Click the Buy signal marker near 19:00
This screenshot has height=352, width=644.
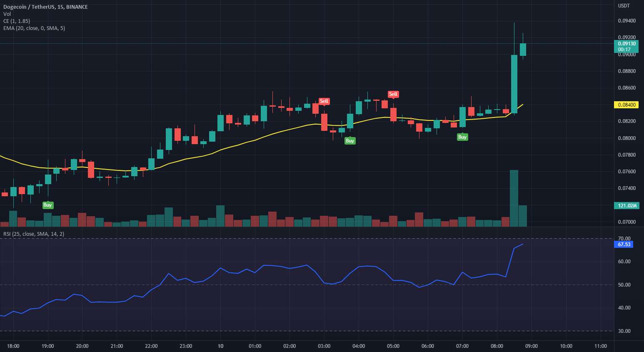(47, 205)
